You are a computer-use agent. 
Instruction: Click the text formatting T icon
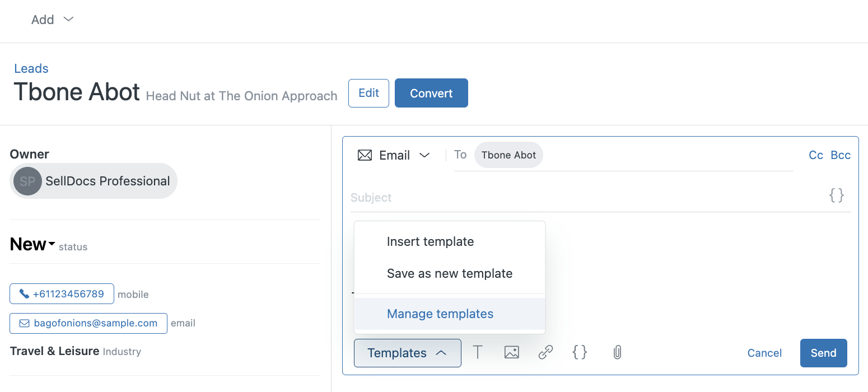pos(478,352)
